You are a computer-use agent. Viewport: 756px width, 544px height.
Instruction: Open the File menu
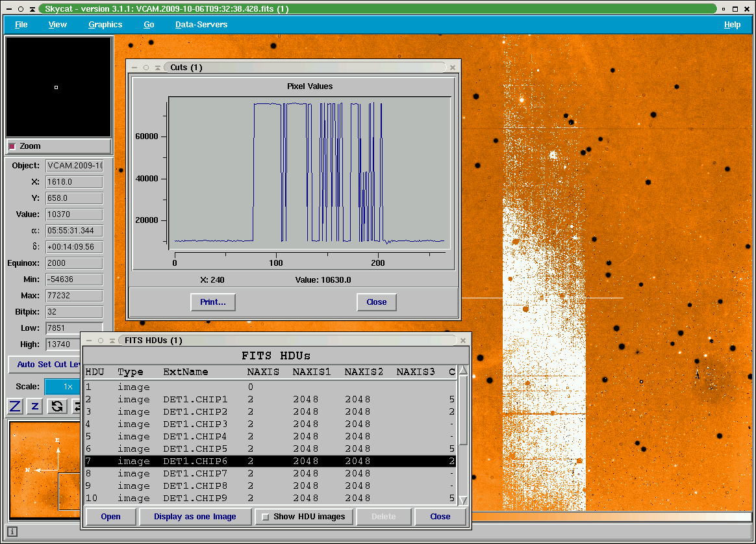click(x=21, y=25)
